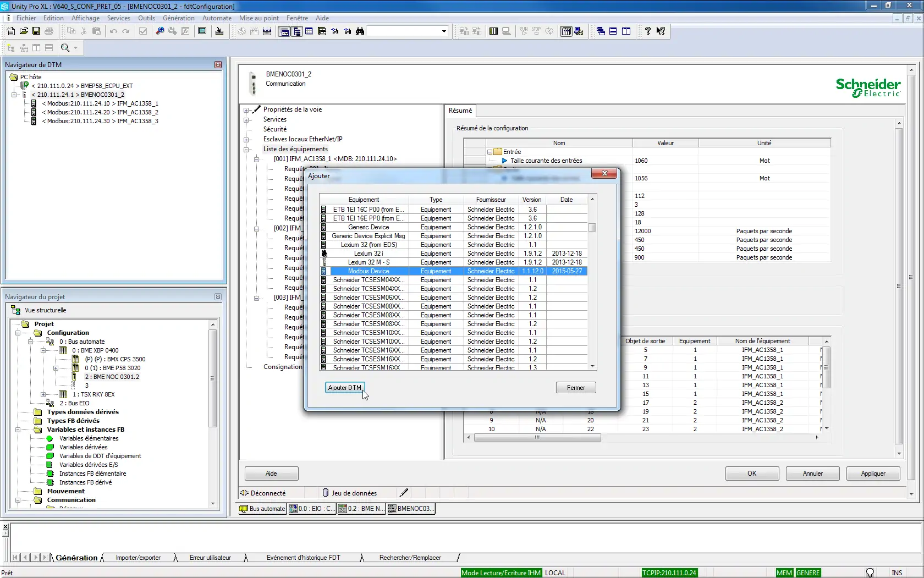This screenshot has width=924, height=578.
Task: Toggle the types library browser toolbar icon
Action: 322,31
